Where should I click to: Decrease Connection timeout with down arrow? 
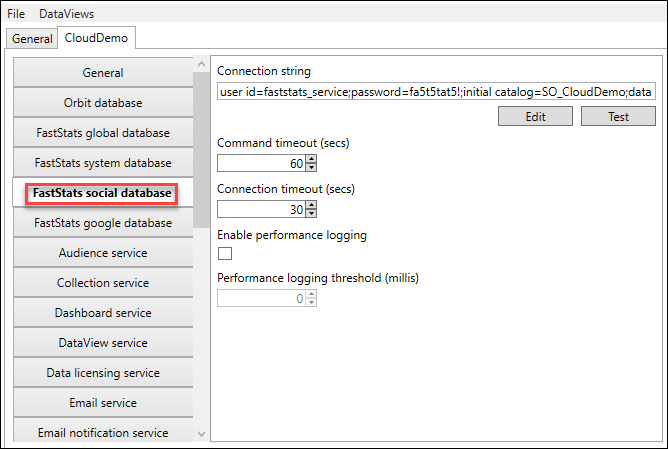pyautogui.click(x=311, y=213)
